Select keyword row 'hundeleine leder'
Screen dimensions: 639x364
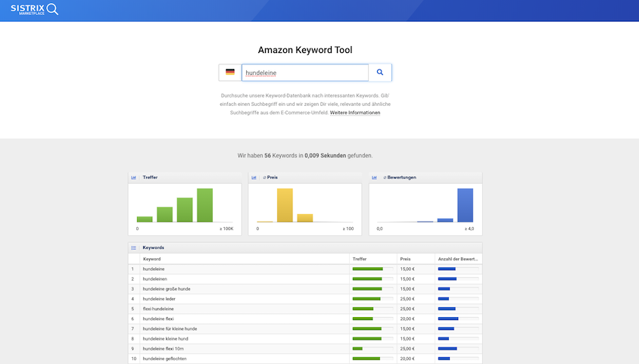pyautogui.click(x=160, y=299)
